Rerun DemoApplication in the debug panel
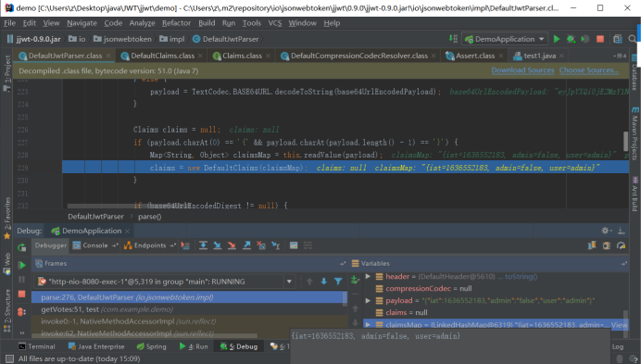Screen dimensions: 641x364 [x=21, y=247]
